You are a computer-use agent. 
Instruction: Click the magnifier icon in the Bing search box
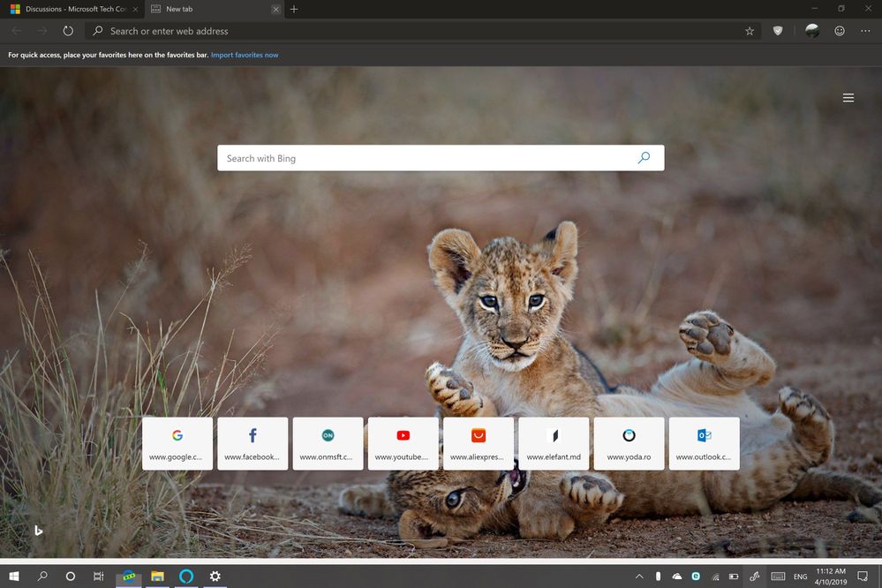[644, 157]
